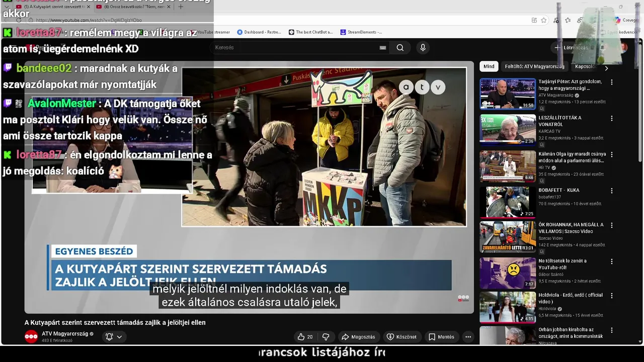Show more filter chips with right arrow
The height and width of the screenshot is (362, 644).
tap(606, 68)
